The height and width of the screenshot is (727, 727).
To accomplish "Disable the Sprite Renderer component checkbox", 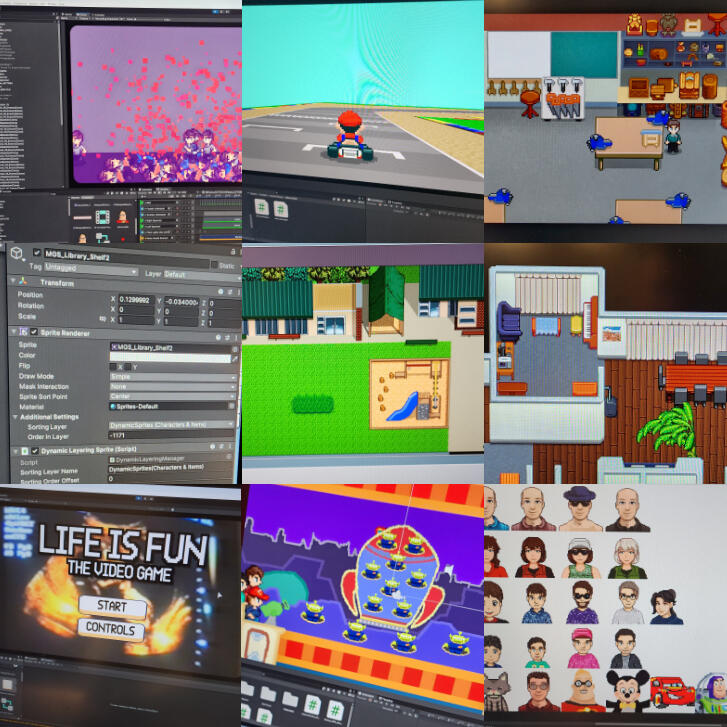I will pos(33,331).
